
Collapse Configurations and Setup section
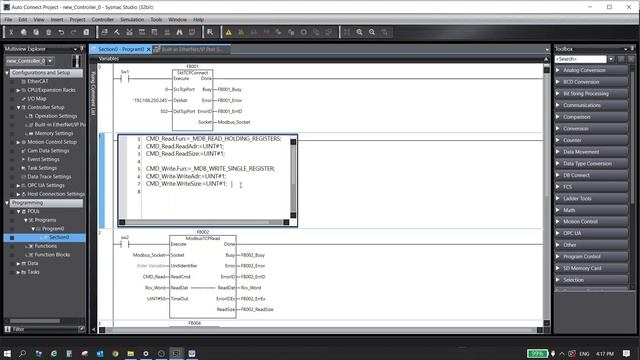7,73
